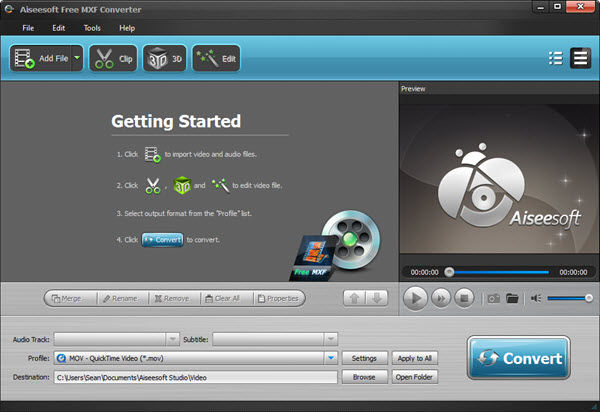Click the magic wand icon in step 2
600x412 pixels.
(x=220, y=186)
